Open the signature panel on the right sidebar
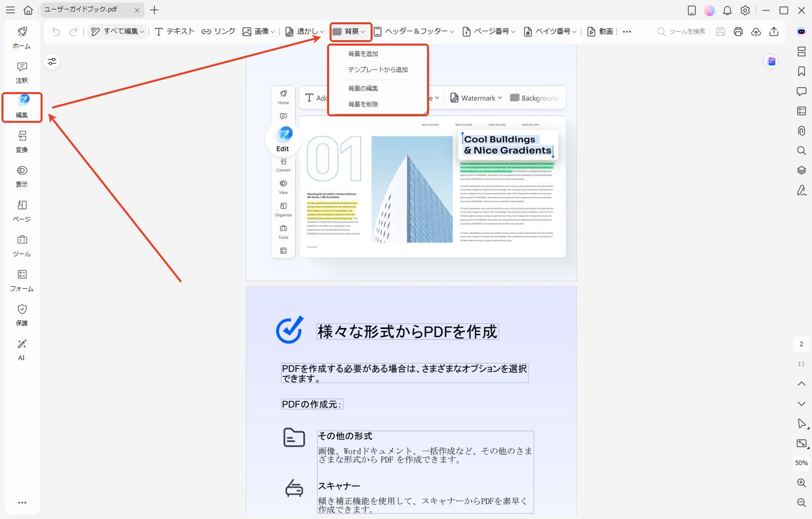812x519 pixels. [x=801, y=190]
